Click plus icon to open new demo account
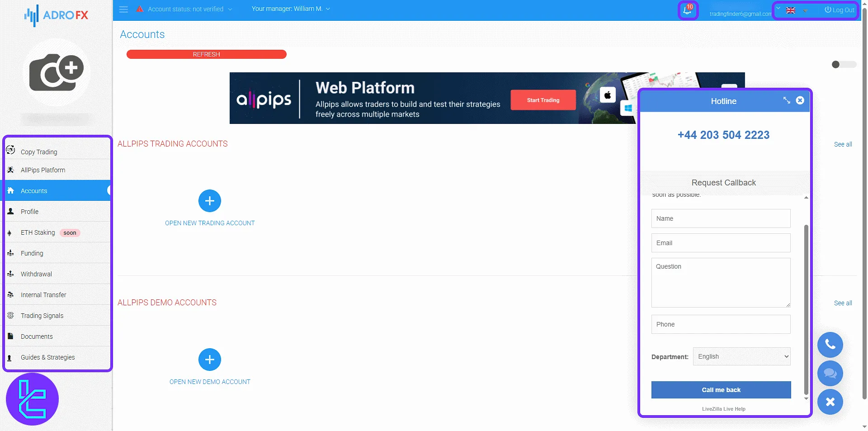 [210, 360]
